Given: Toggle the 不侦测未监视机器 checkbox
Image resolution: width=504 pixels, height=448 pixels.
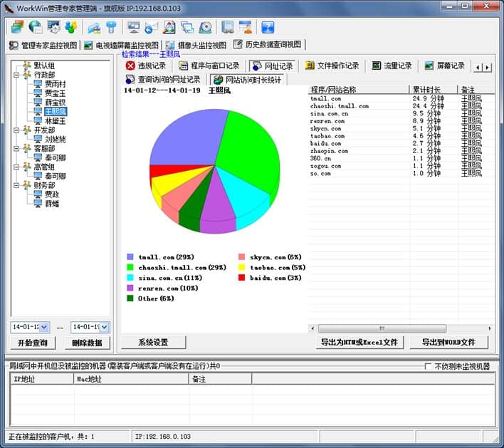Looking at the screenshot, I should [x=428, y=366].
